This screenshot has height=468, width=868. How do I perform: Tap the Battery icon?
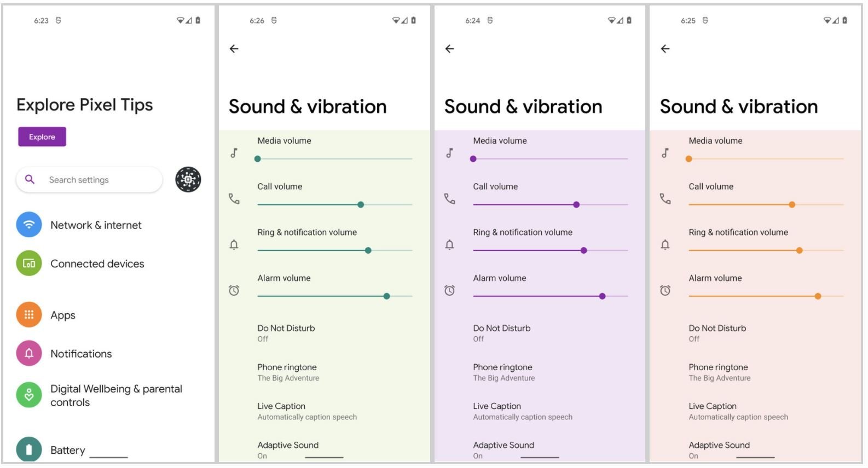29,449
